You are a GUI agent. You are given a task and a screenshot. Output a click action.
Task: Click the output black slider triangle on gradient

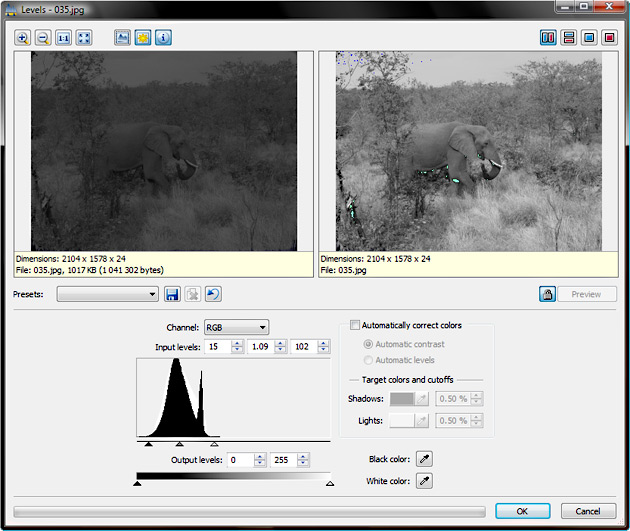tap(137, 484)
